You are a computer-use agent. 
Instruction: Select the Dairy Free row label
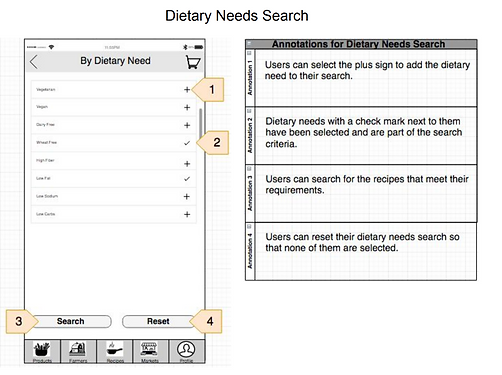45,125
